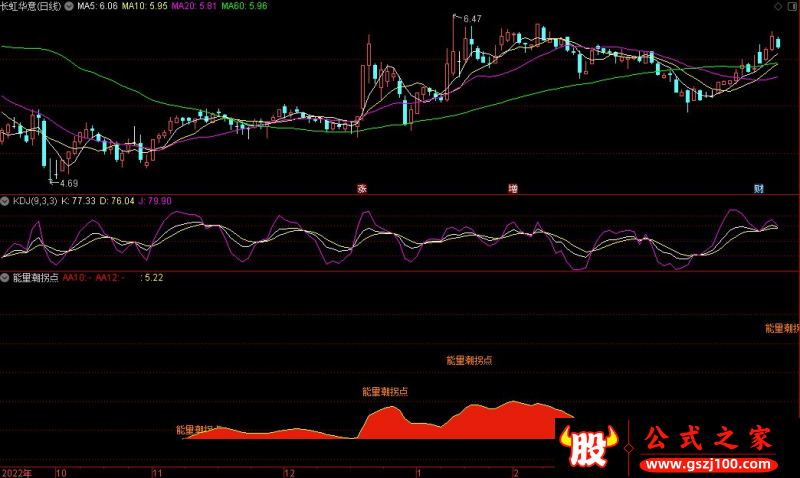Click the J: 79.90 value
The height and width of the screenshot is (478, 800).
155,201
